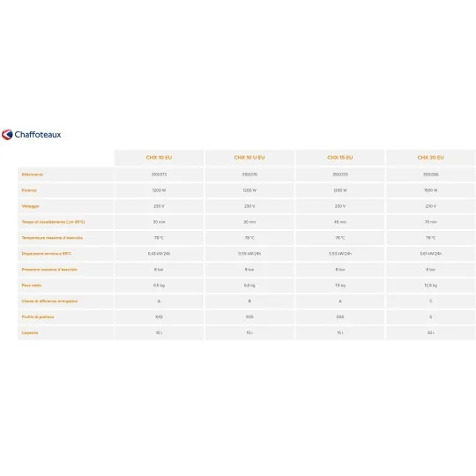Screen dimensions: 476x476
Task: Select the XXS profile under CHX 10 EU
Action: point(159,317)
